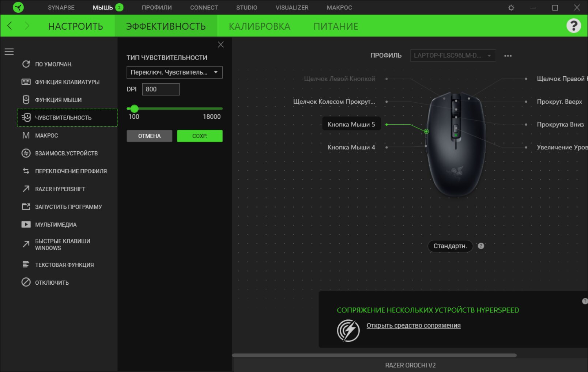Viewport: 588px width, 372px height.
Task: Click the horizontal scrollbar
Action: point(374,355)
